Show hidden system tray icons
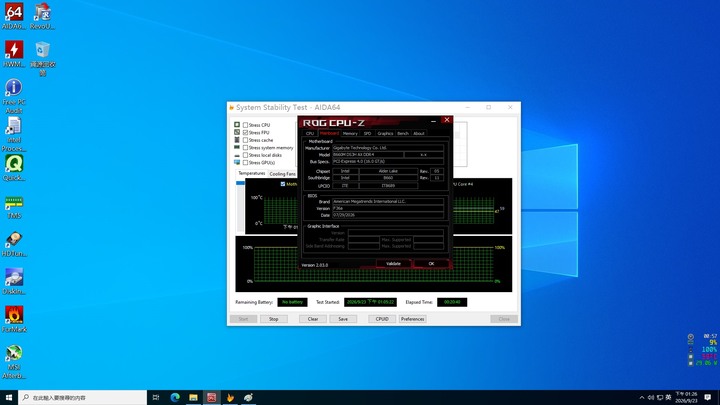 pos(641,398)
